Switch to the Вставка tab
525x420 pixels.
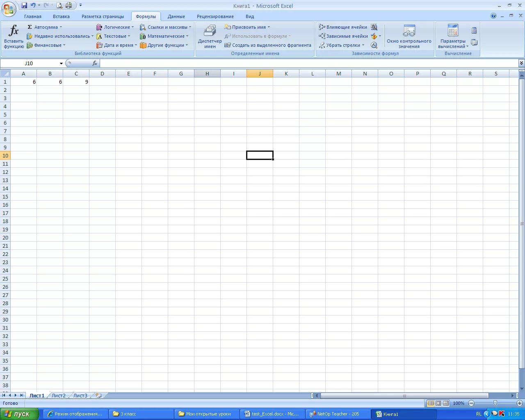(x=61, y=16)
